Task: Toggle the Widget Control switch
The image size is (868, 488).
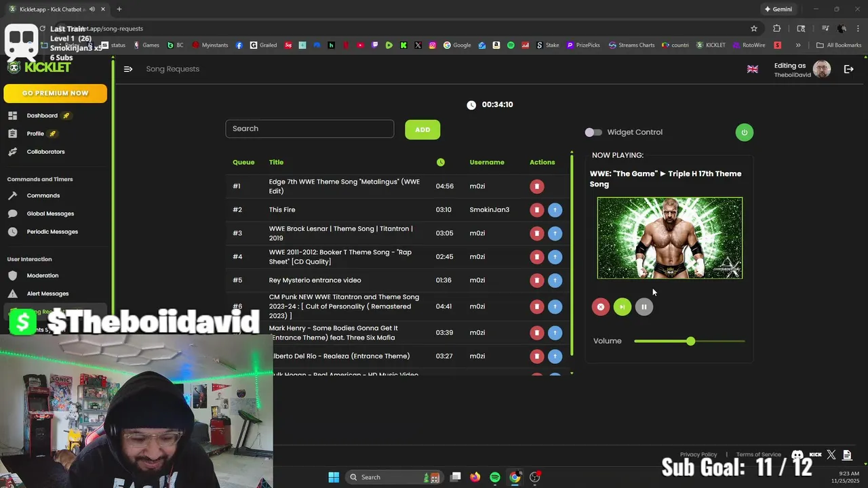Action: 593,132
